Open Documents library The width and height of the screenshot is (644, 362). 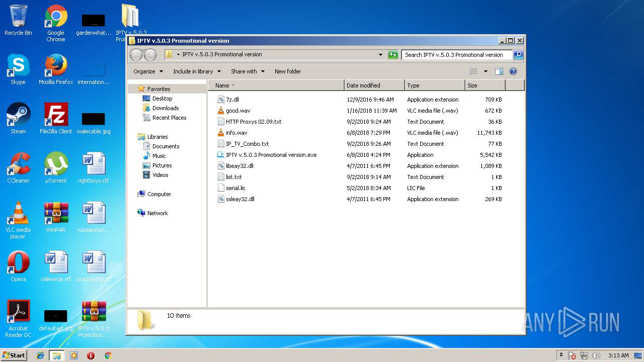[166, 146]
